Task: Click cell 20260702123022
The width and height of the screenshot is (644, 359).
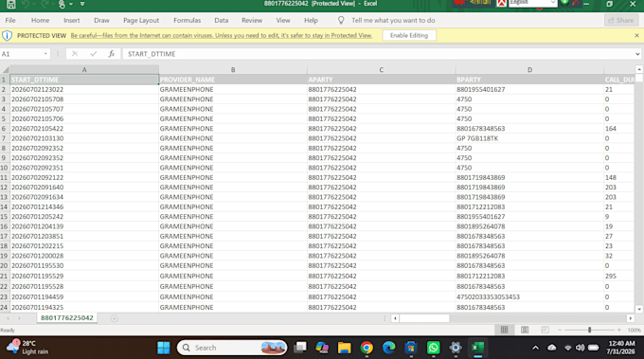Action: (x=84, y=90)
